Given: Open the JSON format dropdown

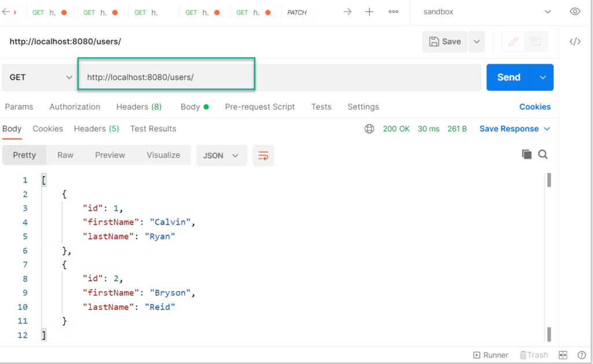Looking at the screenshot, I should point(222,155).
